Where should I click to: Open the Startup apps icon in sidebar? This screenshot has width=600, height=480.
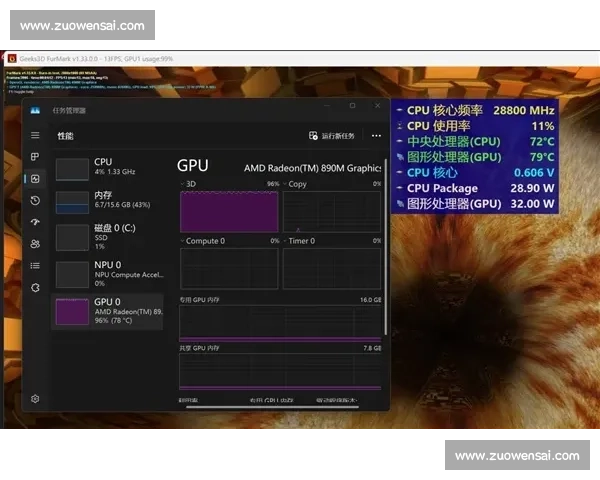35,222
